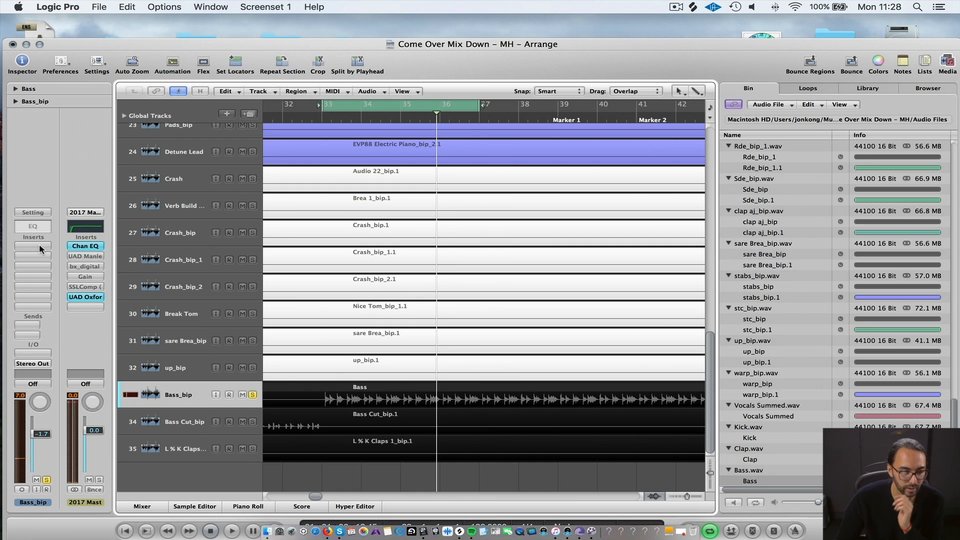The height and width of the screenshot is (540, 960).
Task: Toggle the Chan EQ insert on master
Action: [85, 246]
